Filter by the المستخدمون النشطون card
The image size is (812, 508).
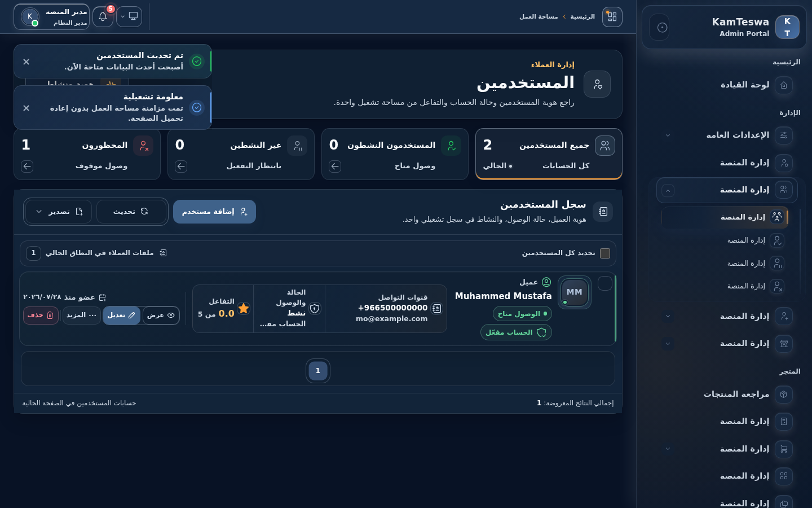coord(395,154)
